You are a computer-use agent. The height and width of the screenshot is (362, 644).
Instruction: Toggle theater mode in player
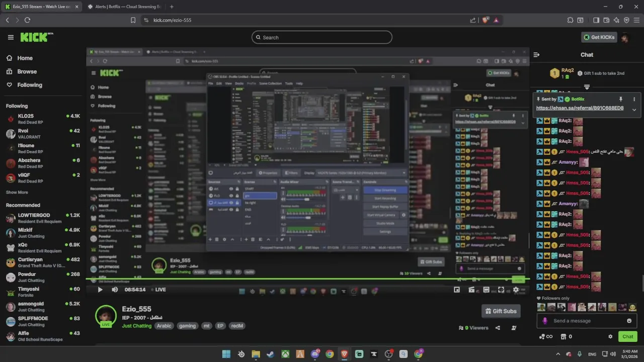pos(486,290)
